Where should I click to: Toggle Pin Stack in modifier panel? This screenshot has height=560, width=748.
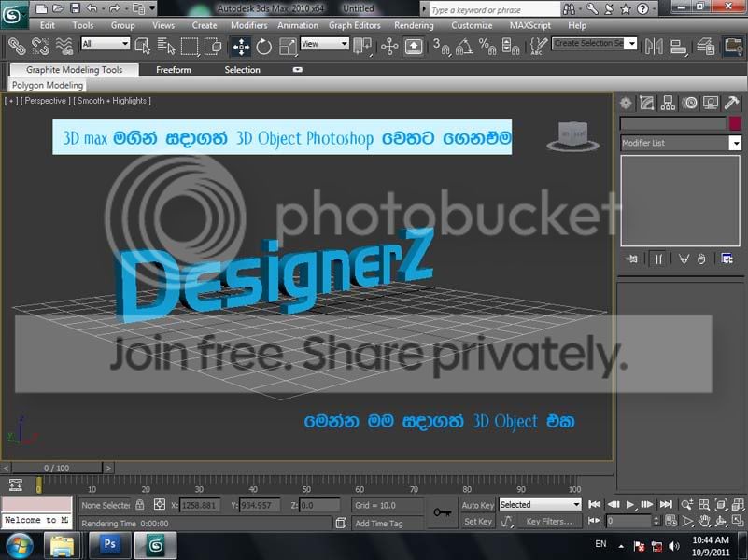pos(631,259)
